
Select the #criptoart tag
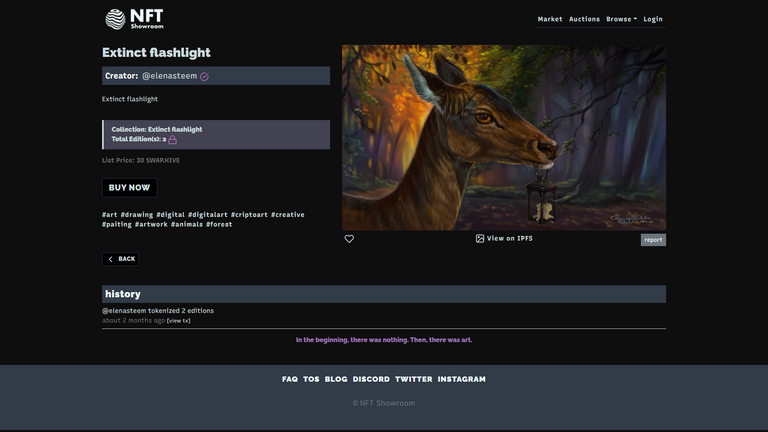coord(249,215)
